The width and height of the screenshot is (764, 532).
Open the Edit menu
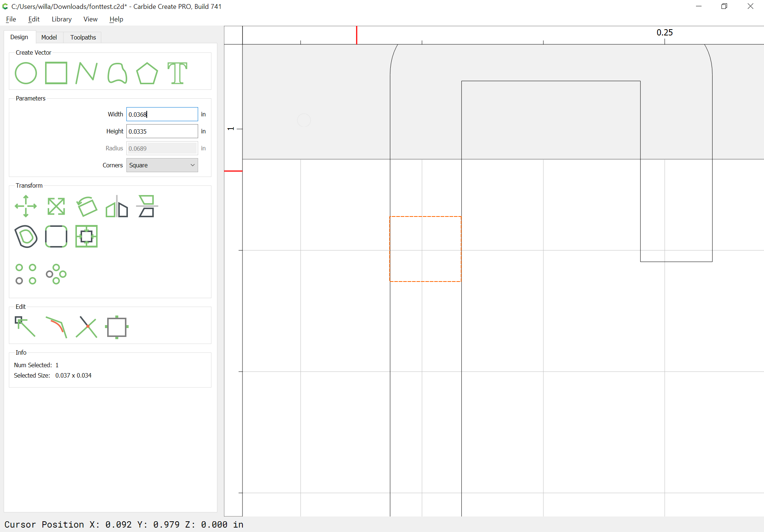point(34,19)
